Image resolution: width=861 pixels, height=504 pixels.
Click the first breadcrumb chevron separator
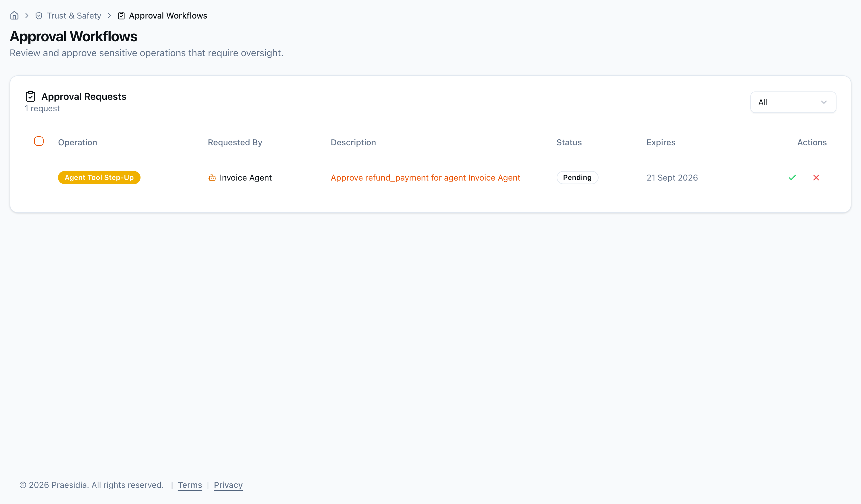27,16
